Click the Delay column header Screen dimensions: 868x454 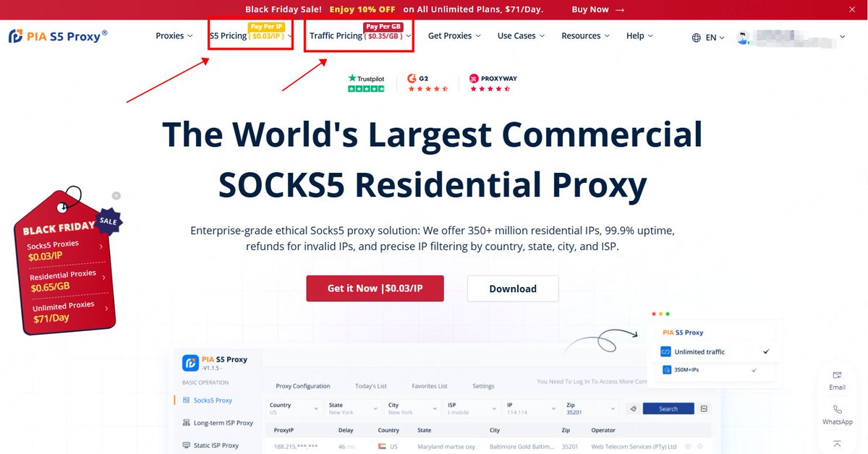click(345, 430)
